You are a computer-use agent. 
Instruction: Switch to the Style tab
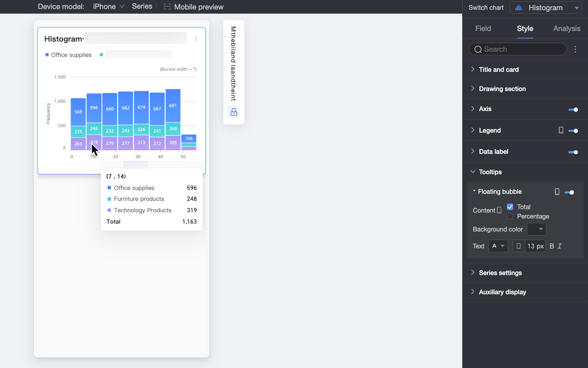click(525, 28)
